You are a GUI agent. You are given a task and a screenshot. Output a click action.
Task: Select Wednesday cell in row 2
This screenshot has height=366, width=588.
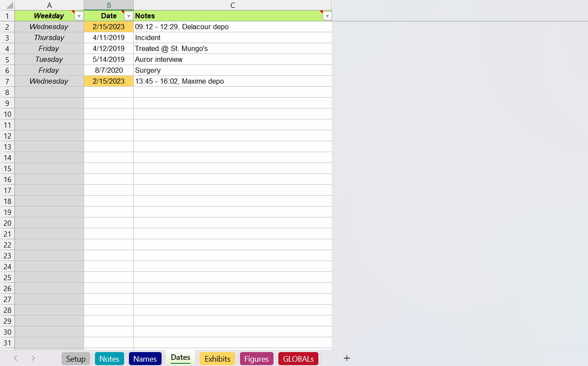(49, 27)
